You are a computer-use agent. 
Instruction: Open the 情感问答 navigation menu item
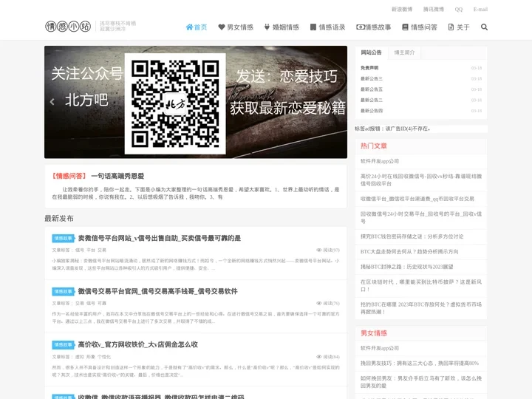(420, 27)
